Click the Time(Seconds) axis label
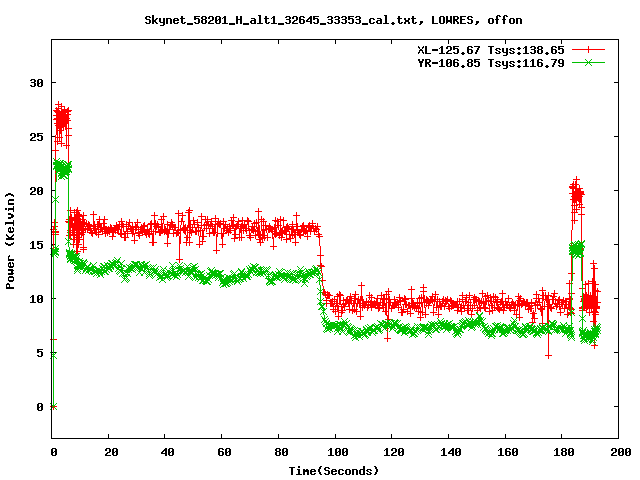The image size is (640, 480). [x=333, y=471]
